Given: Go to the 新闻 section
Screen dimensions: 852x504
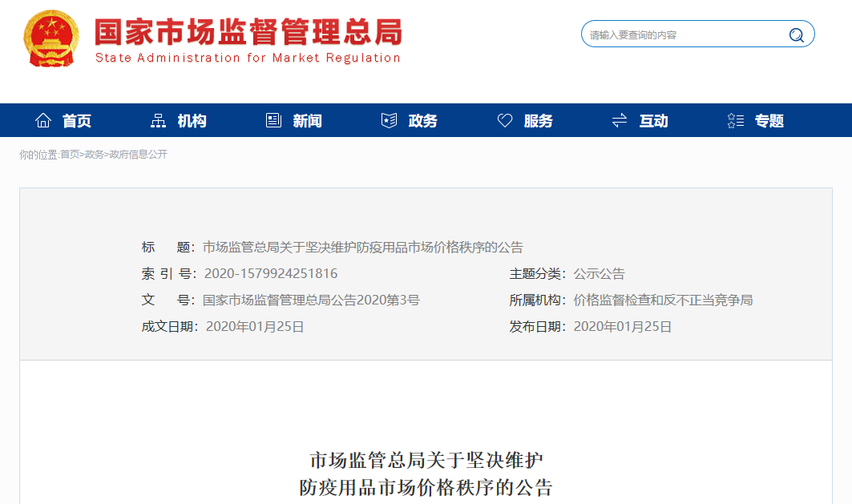Looking at the screenshot, I should click(x=308, y=121).
